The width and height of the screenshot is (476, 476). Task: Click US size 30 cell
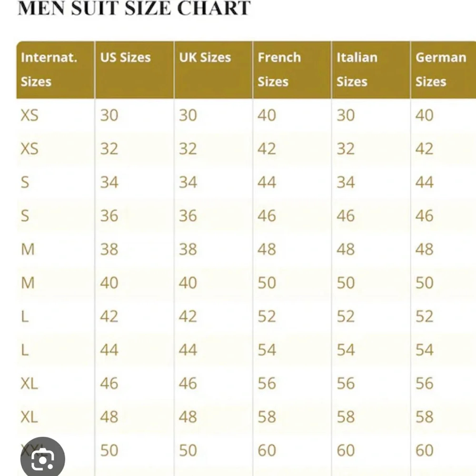tap(109, 115)
